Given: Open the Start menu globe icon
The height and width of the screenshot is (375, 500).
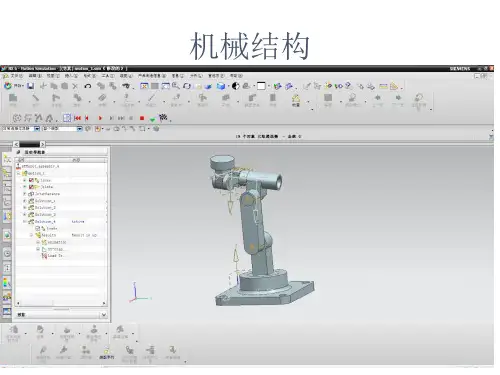Looking at the screenshot, I should (x=7, y=86).
